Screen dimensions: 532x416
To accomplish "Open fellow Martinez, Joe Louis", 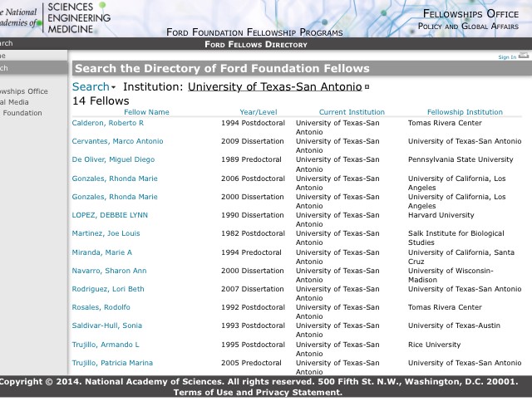I will click(106, 233).
